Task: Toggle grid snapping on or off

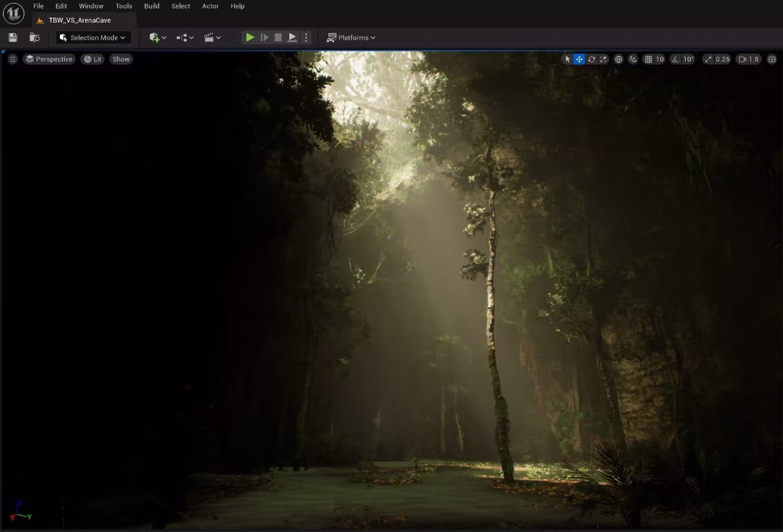Action: [x=648, y=59]
